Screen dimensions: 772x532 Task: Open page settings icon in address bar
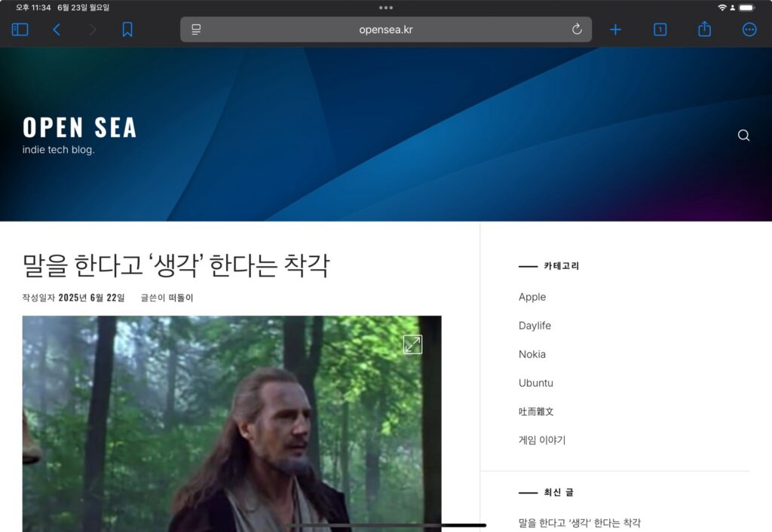(196, 29)
